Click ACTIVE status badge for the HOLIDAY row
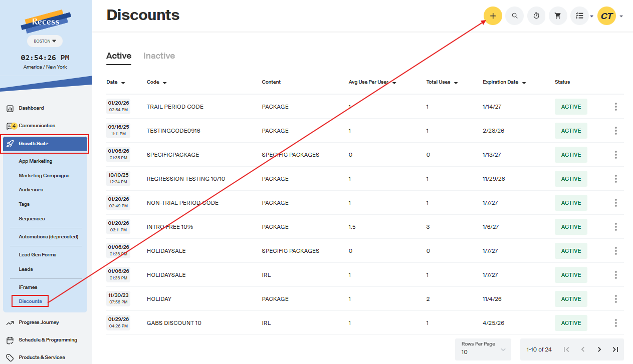 coord(571,299)
